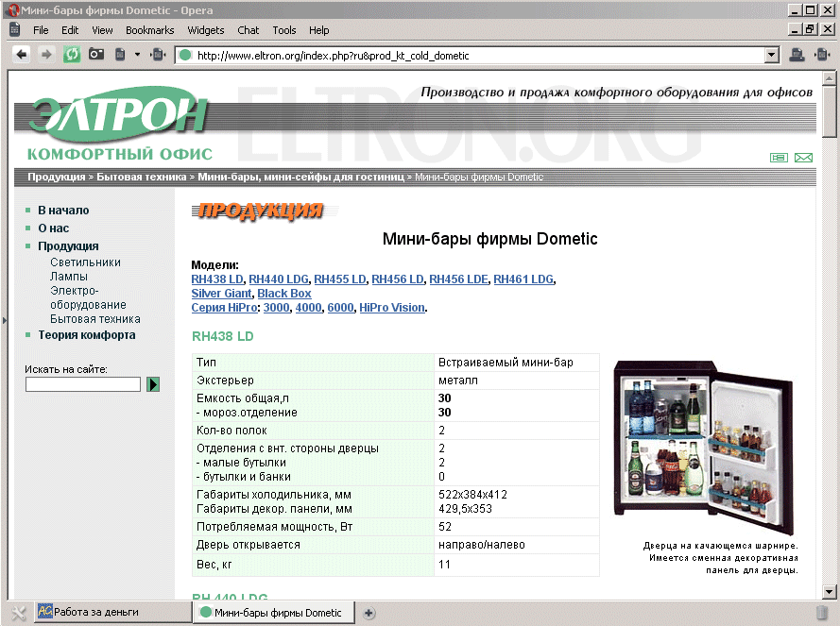Viewport: 840px width, 626px height.
Task: Open the Бытовая техника breadcrumb link
Action: [x=142, y=177]
